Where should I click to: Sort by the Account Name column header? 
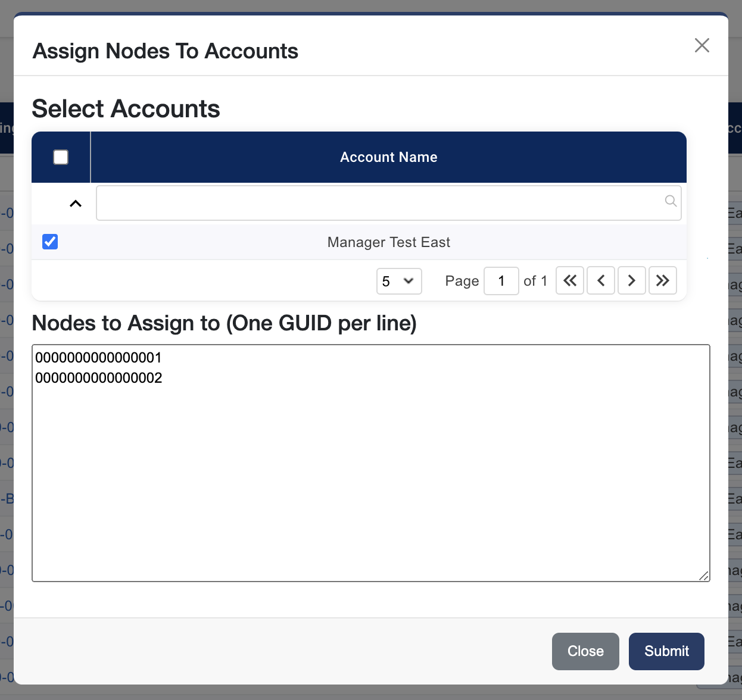[x=388, y=157]
